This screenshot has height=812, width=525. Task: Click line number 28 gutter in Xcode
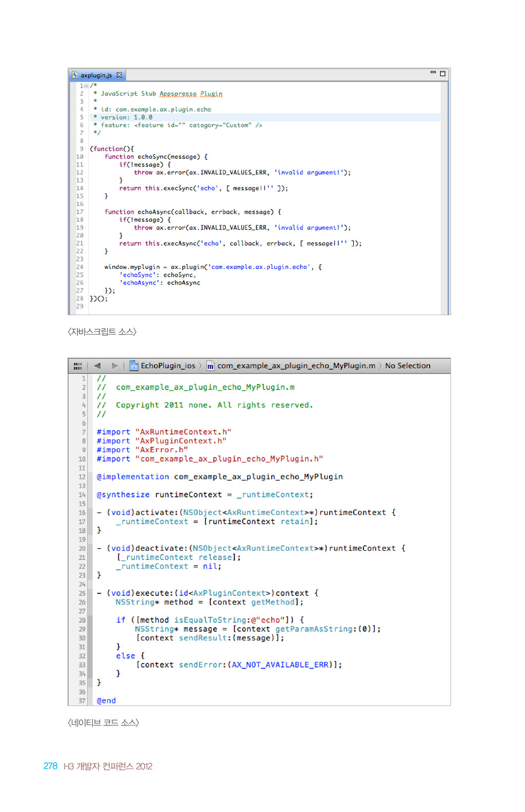coord(82,620)
